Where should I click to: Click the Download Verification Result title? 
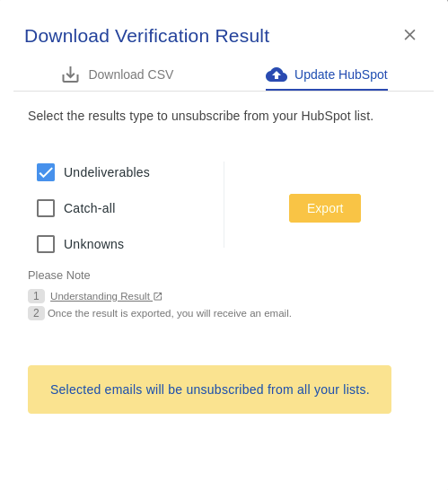point(147,36)
